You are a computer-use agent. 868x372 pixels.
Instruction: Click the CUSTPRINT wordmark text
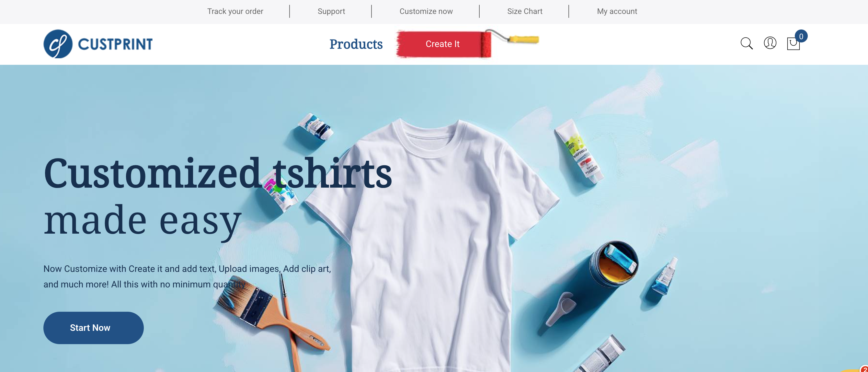(x=115, y=44)
